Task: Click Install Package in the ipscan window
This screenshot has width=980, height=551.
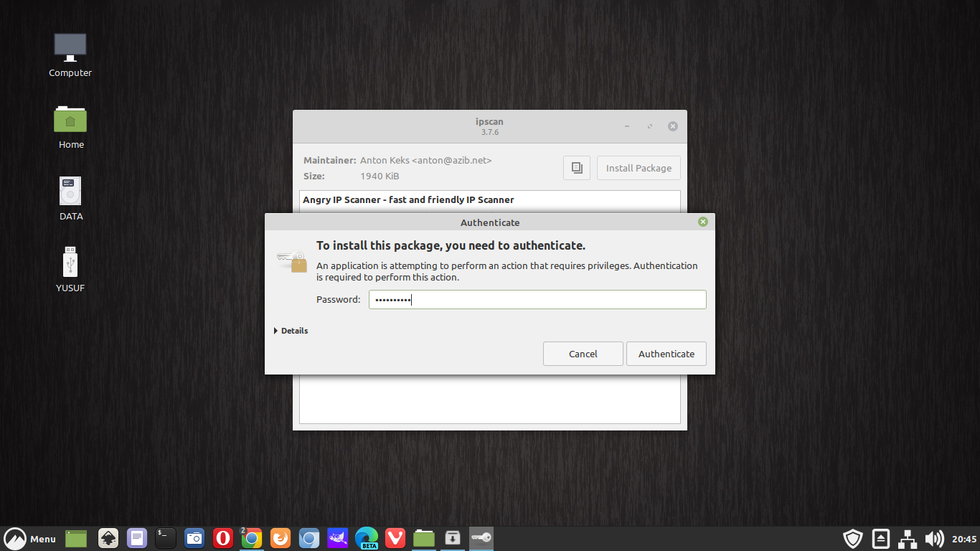Action: pos(639,168)
